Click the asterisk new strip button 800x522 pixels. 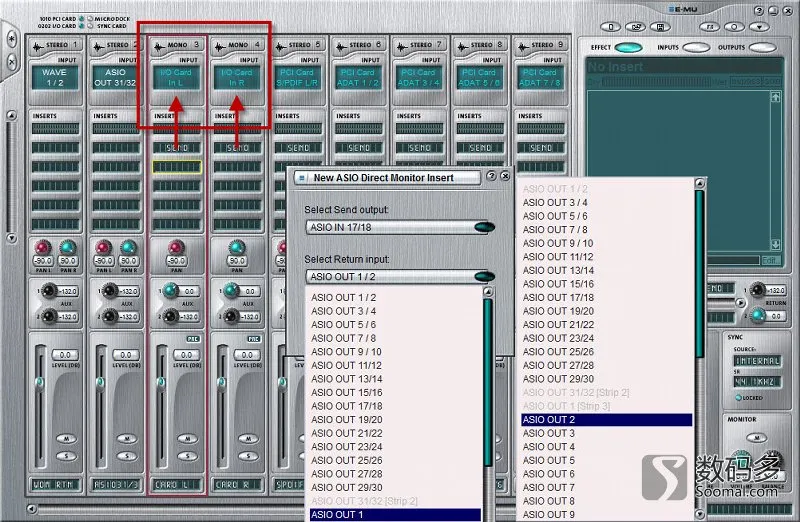point(12,39)
